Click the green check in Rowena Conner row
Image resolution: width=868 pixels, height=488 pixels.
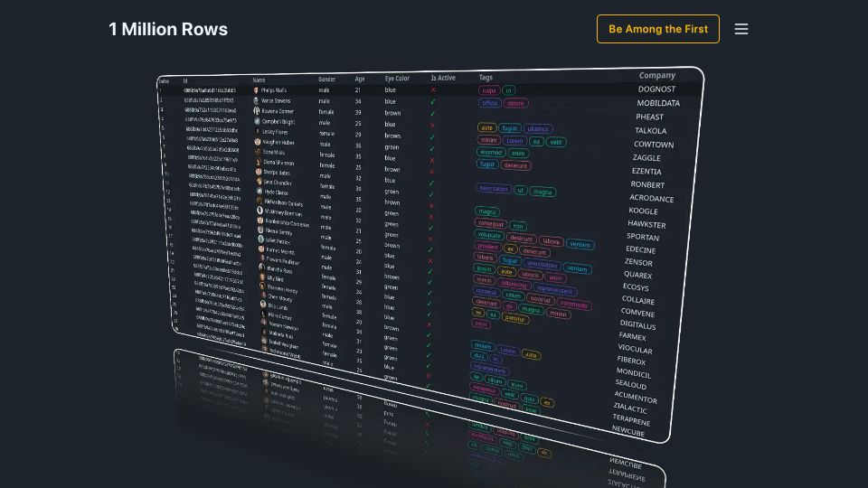pos(433,114)
